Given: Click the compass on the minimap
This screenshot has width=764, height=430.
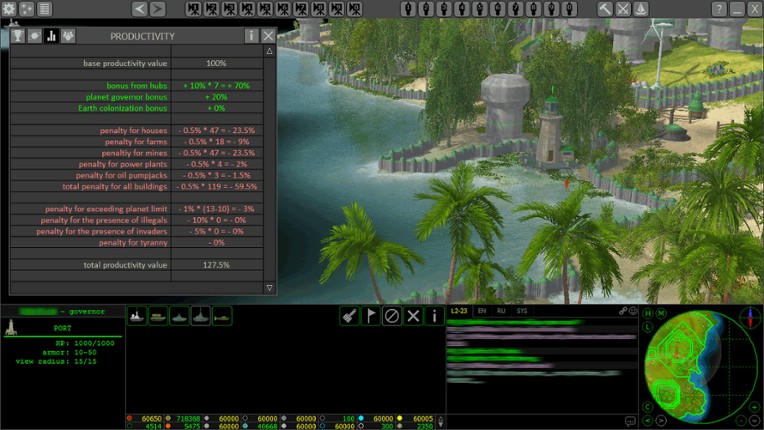Looking at the screenshot, I should tap(751, 316).
